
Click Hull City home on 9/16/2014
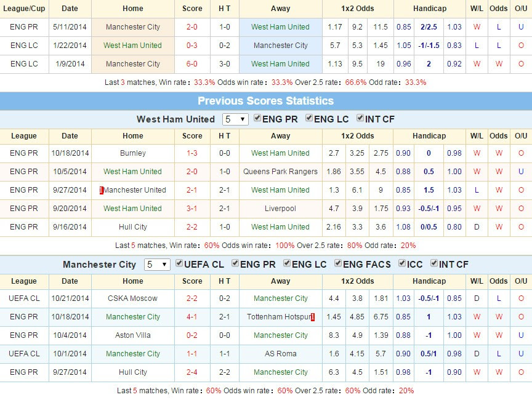(x=132, y=227)
